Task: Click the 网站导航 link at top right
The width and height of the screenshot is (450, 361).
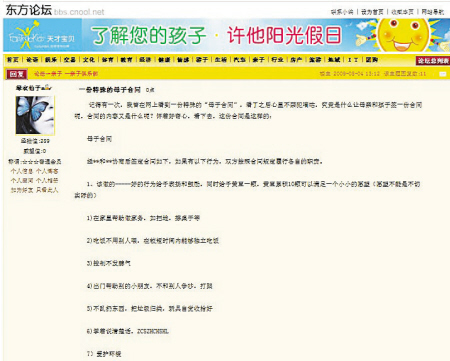Action: click(x=433, y=12)
